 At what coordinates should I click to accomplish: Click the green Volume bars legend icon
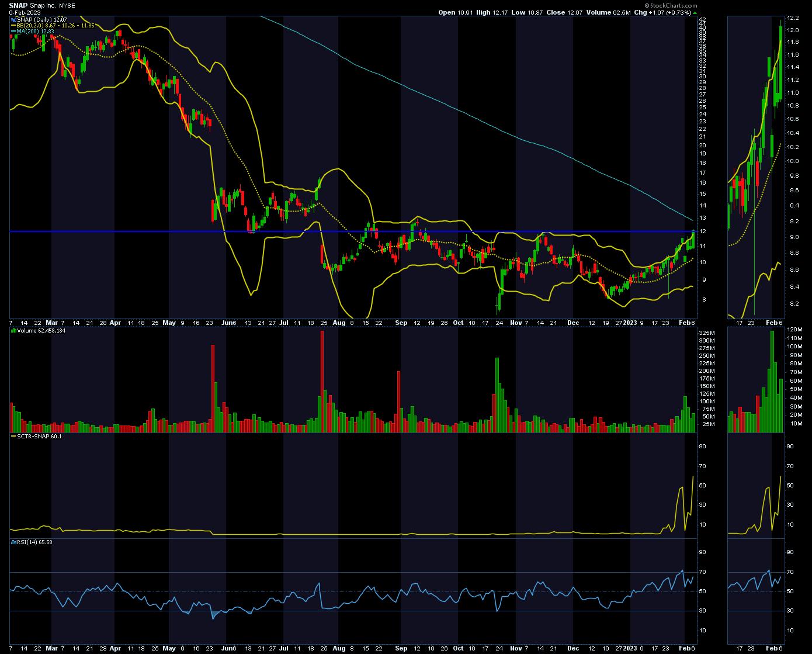pos(12,330)
